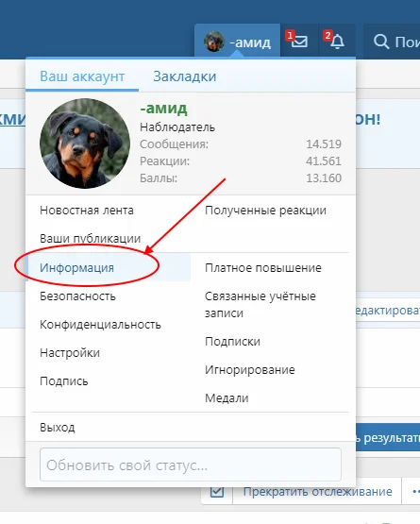
Task: Focus the Обновить свой статус field
Action: 191,465
